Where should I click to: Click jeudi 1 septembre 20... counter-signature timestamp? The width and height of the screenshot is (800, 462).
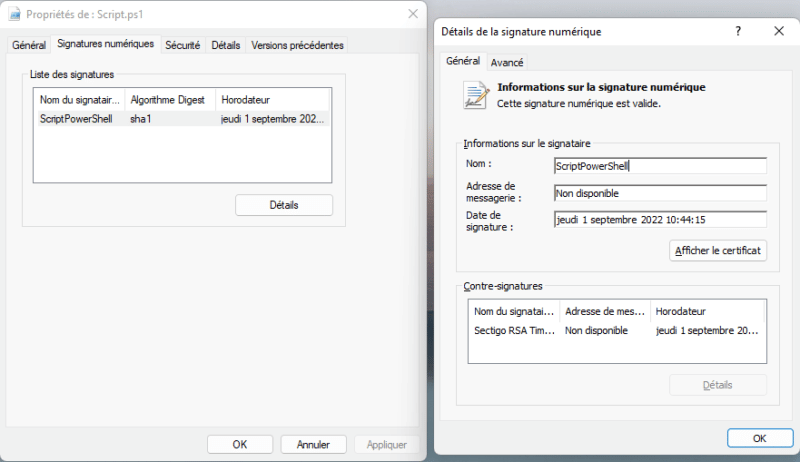pos(707,330)
